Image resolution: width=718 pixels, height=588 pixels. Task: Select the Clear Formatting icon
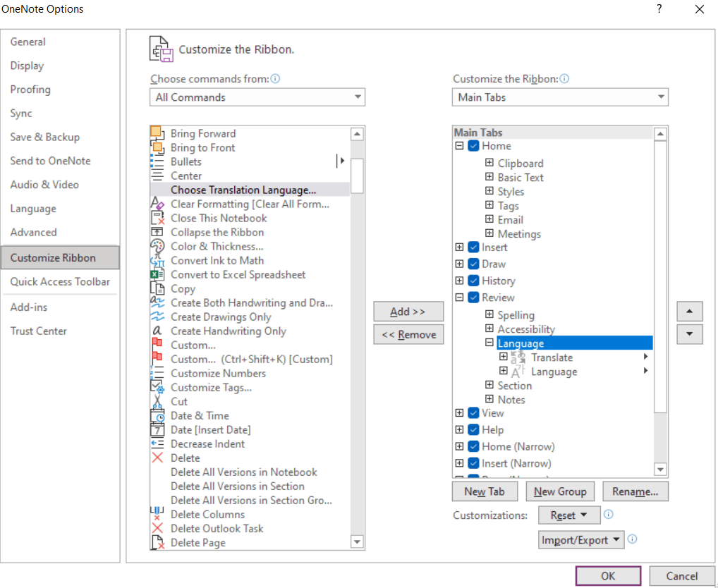tap(157, 204)
